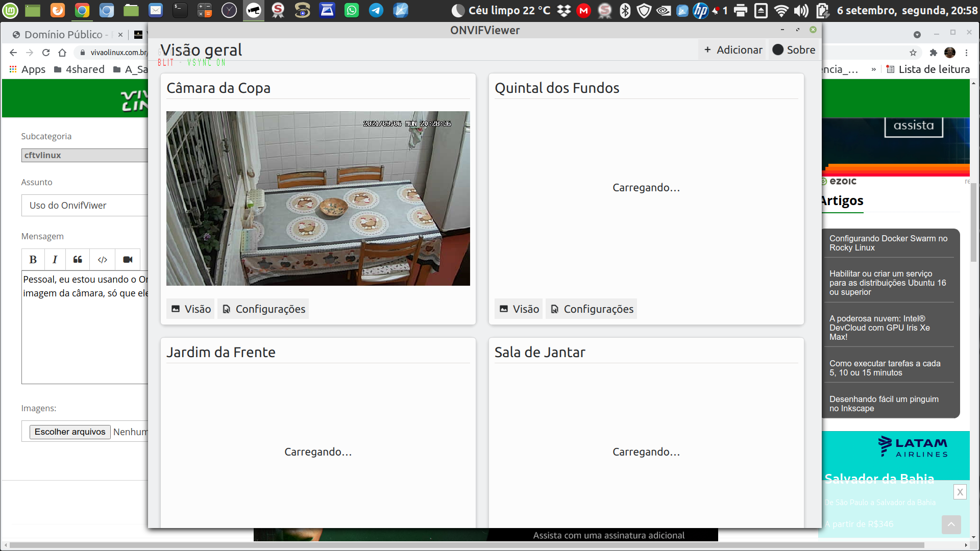The height and width of the screenshot is (551, 980).
Task: Launch Google Chrome from the panel
Action: point(82,10)
